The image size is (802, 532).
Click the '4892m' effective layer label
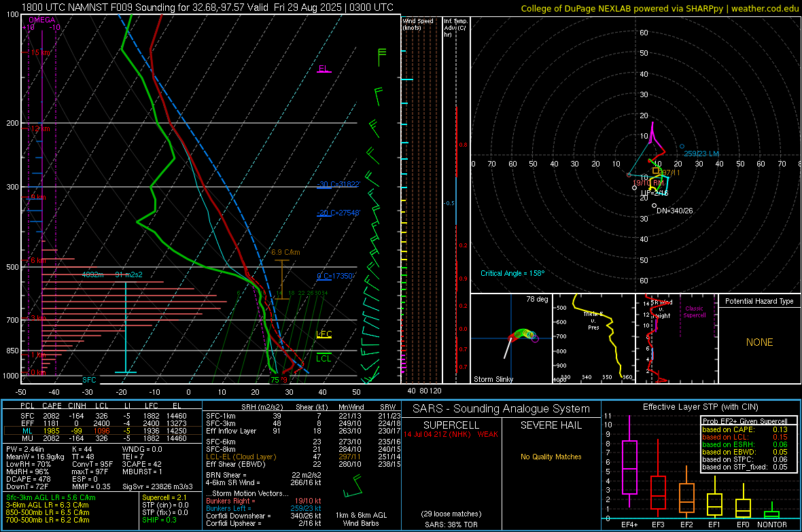tap(93, 274)
